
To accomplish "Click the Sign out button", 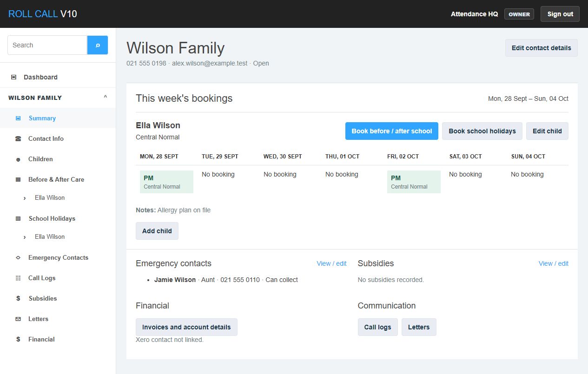I will point(560,14).
